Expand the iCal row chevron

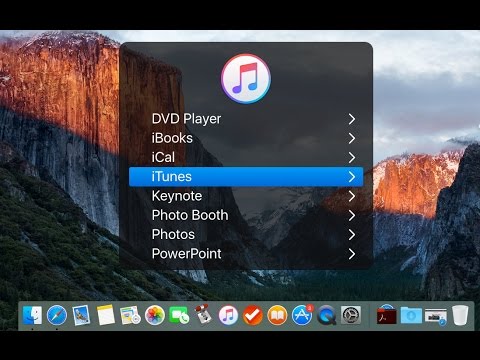352,157
